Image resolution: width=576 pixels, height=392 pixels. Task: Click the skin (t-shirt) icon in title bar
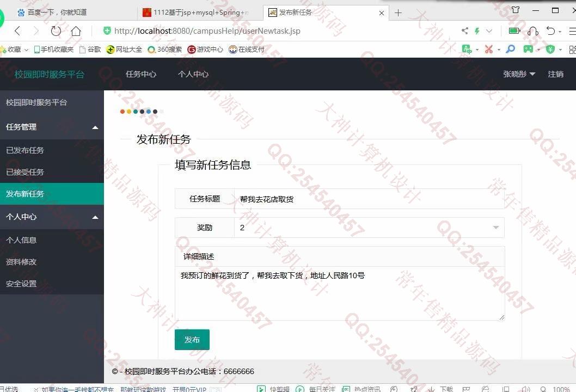516,10
